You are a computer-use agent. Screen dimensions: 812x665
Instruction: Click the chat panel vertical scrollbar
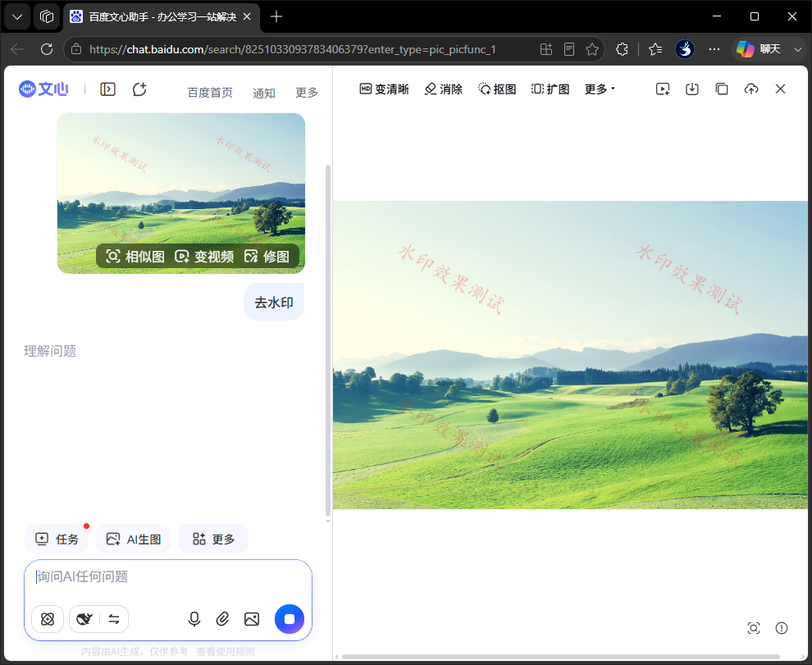328,340
